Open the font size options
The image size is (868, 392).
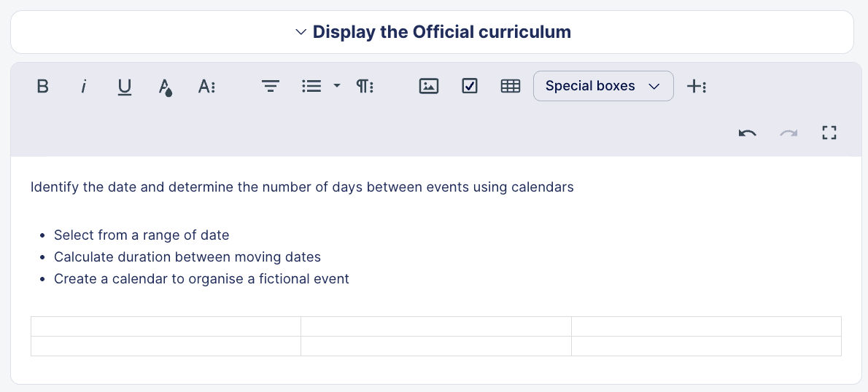(206, 86)
